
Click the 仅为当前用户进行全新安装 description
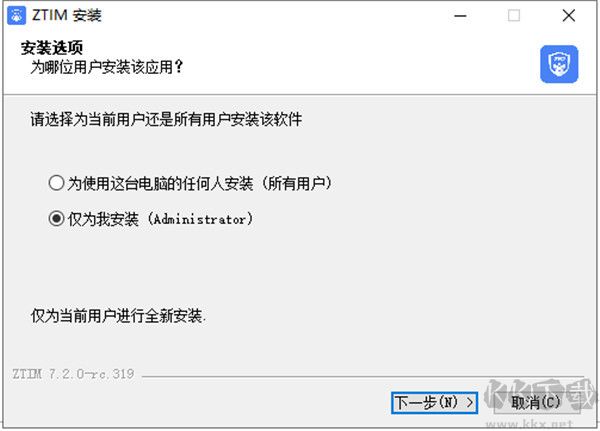[x=118, y=316]
